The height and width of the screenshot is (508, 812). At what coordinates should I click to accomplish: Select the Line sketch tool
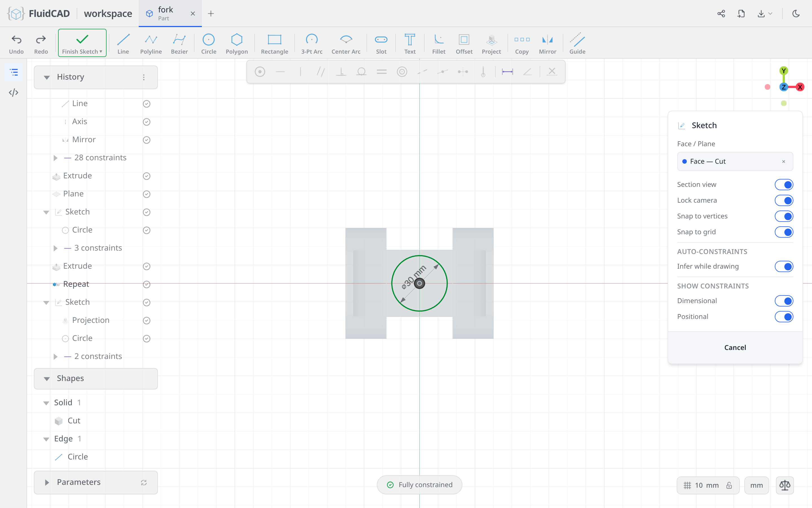123,43
